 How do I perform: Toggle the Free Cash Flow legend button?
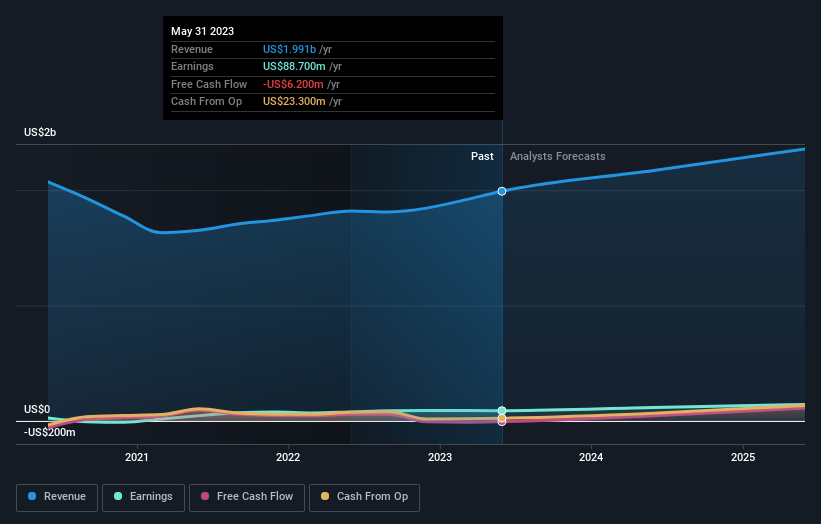[x=247, y=497]
